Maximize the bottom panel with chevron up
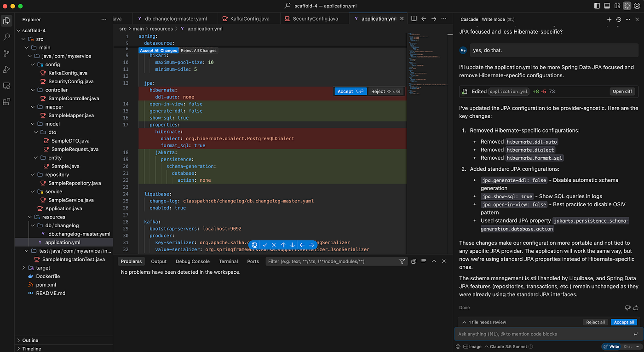The width and height of the screenshot is (644, 352). (434, 261)
